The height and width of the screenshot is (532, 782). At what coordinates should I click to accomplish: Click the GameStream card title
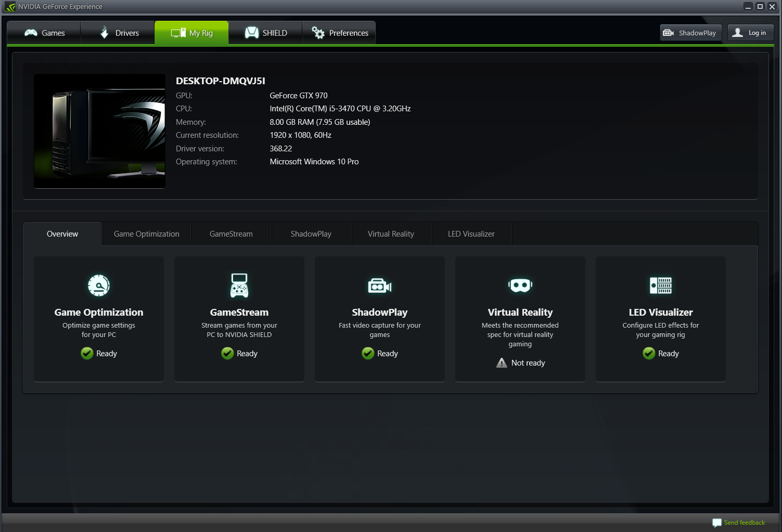pos(239,312)
